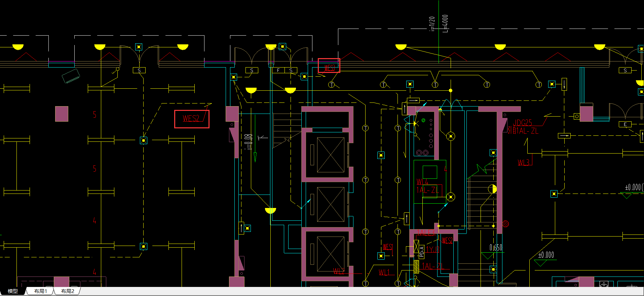Select the red hatched circle symbol

pyautogui.click(x=505, y=224)
